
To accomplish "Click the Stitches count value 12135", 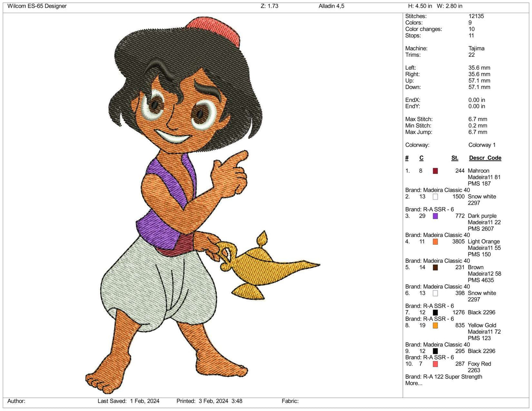I will coord(476,16).
